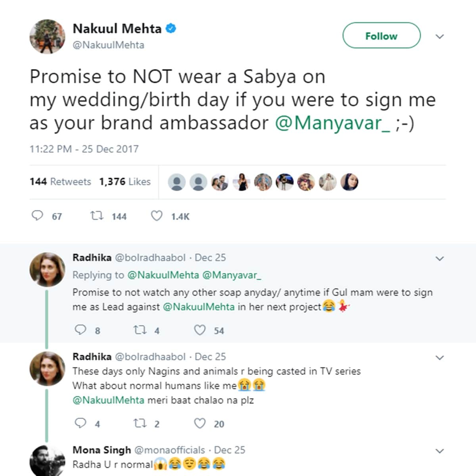Open the @monaofficials handle

(x=170, y=450)
